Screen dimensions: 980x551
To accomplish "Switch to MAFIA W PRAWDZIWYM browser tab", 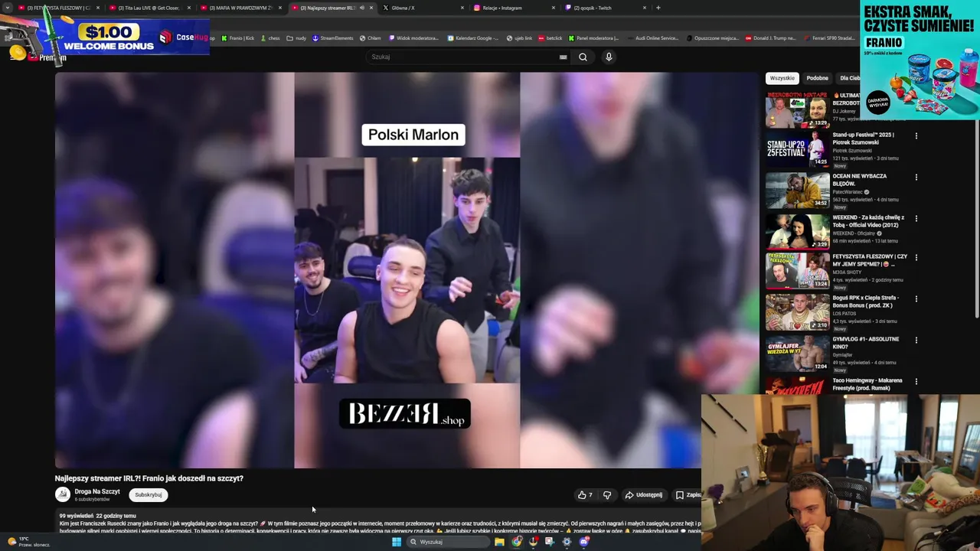I will pyautogui.click(x=240, y=8).
